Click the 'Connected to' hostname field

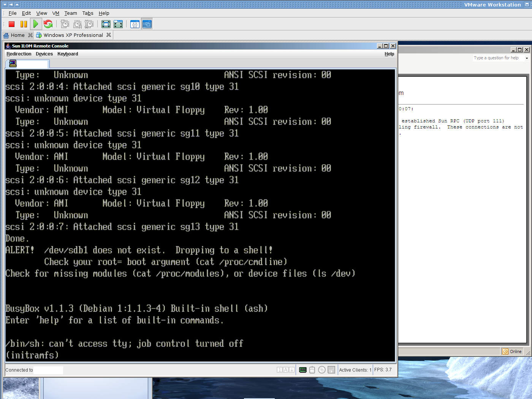(48, 370)
